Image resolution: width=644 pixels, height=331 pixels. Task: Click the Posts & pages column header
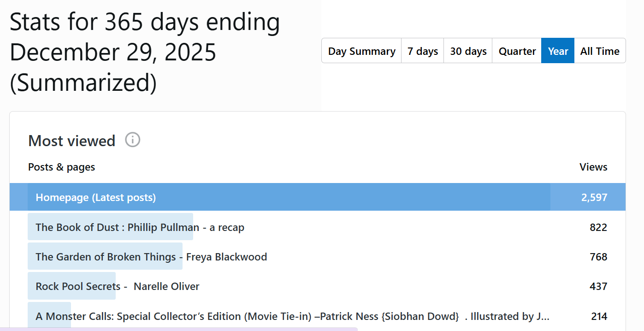[x=62, y=167]
